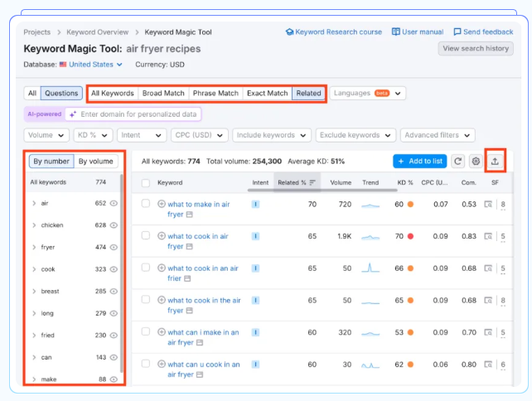Open the Volume filter dropdown

point(46,135)
